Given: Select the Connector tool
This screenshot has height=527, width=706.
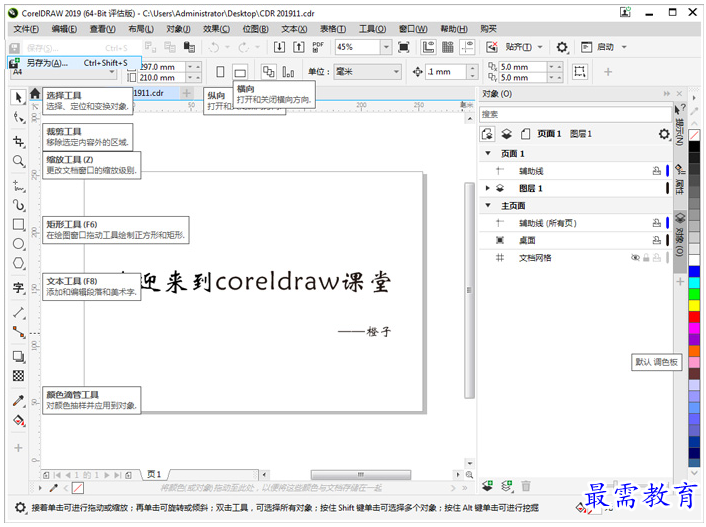Looking at the screenshot, I should pos(18,332).
